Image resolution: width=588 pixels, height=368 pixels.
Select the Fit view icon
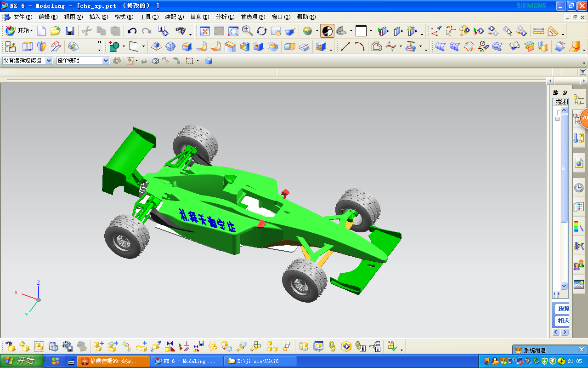(x=205, y=31)
